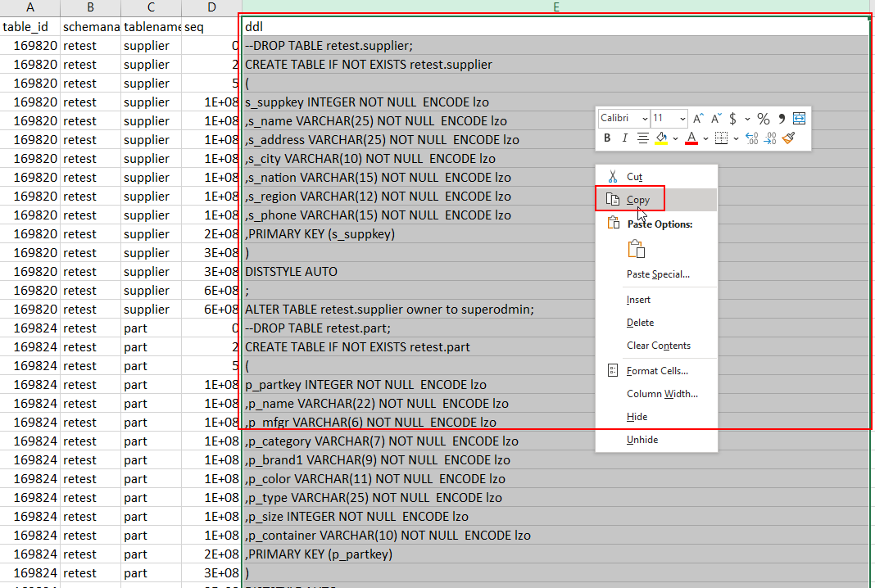Viewport: 875px width, 588px height.
Task: Decrease the font size
Action: coord(715,117)
